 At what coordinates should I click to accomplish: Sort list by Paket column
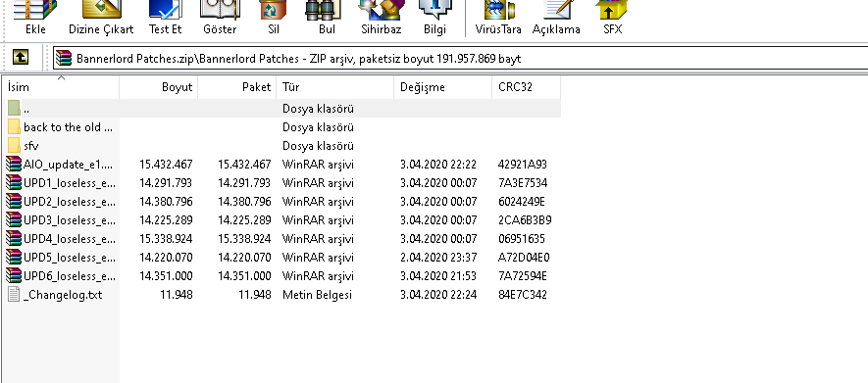click(x=237, y=87)
